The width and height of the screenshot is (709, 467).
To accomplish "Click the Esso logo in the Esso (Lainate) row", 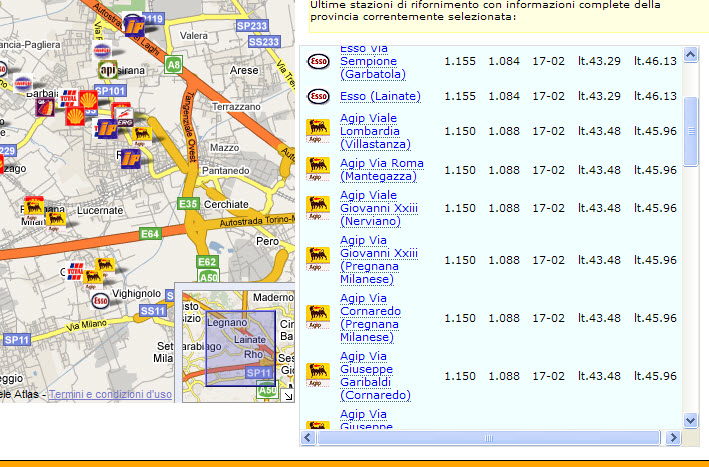I will [x=318, y=96].
